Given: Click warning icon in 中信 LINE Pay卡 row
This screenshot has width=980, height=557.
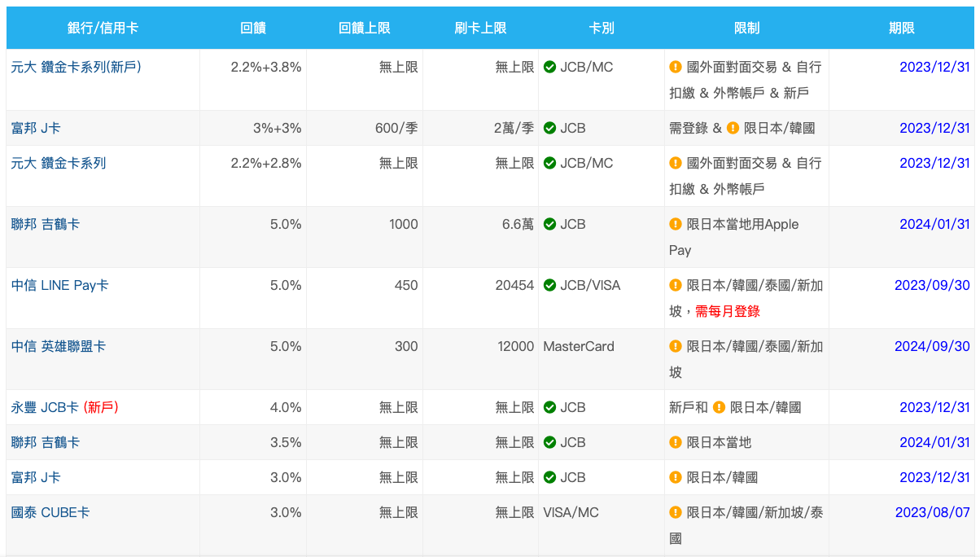Looking at the screenshot, I should pos(676,285).
